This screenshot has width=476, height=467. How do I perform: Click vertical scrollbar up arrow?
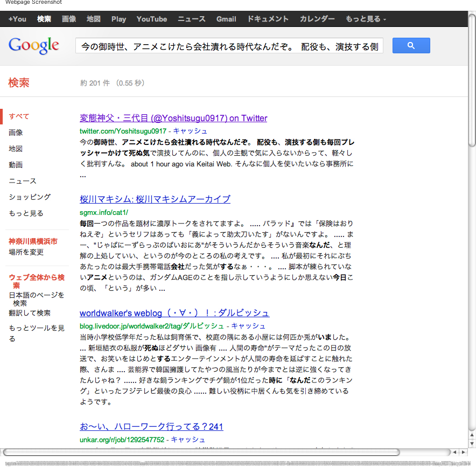coord(472,435)
